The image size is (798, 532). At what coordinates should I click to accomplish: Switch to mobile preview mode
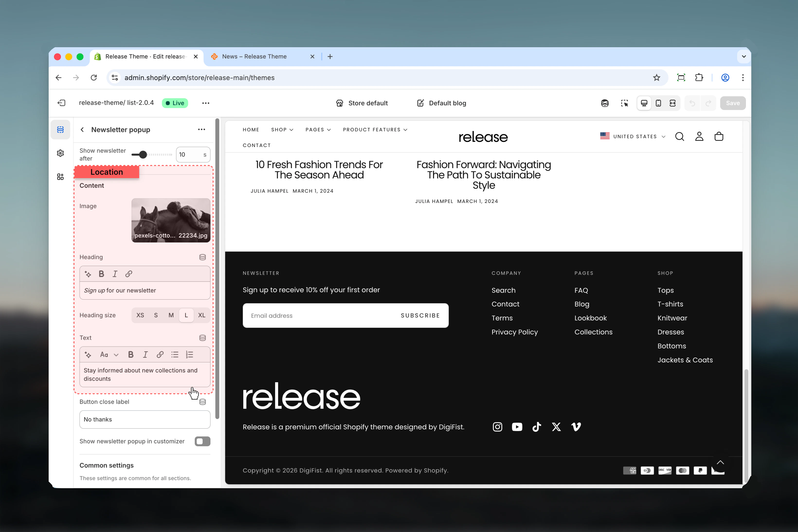pyautogui.click(x=658, y=103)
